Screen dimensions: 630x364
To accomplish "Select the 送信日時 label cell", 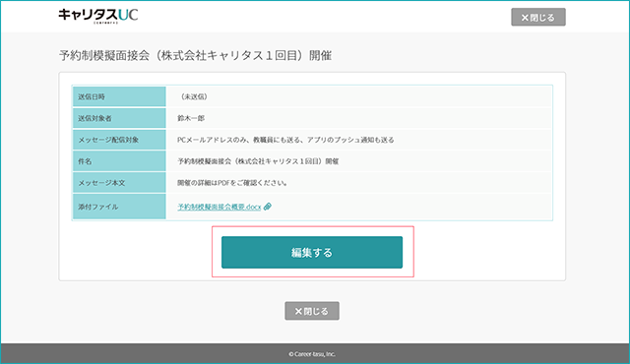I will [119, 96].
